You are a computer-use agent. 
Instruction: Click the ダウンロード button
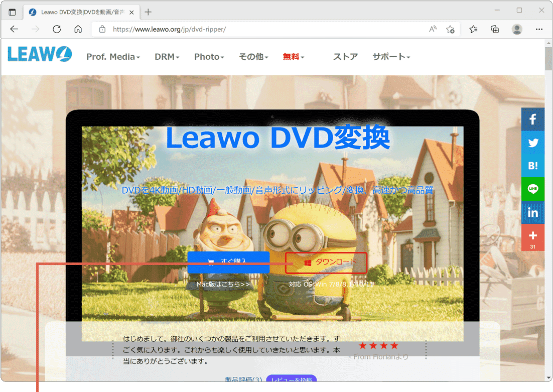point(326,263)
